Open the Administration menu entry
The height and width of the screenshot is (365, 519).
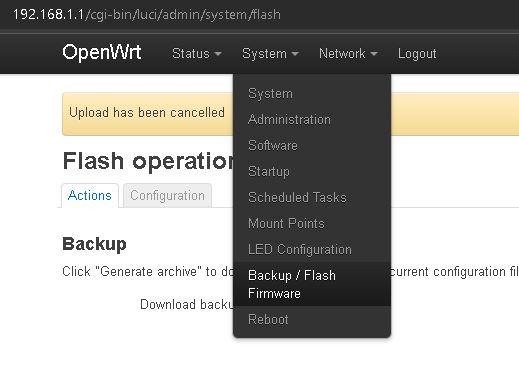(312, 119)
